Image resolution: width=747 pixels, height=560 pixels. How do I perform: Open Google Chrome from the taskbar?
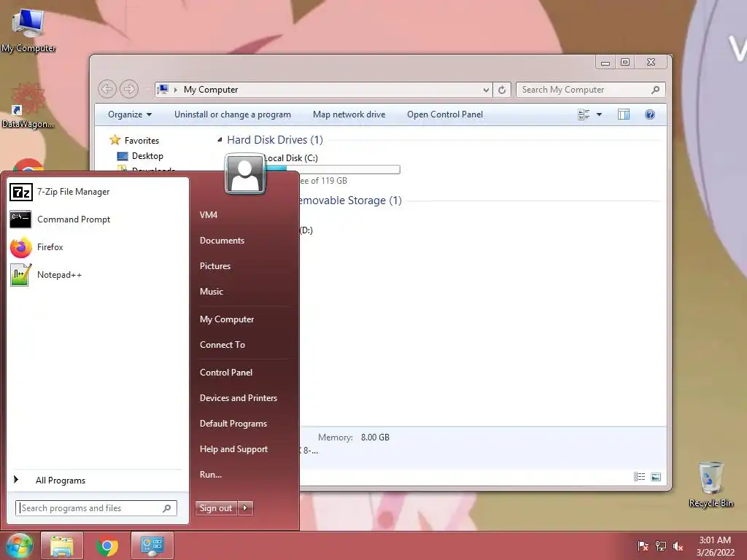(x=107, y=545)
